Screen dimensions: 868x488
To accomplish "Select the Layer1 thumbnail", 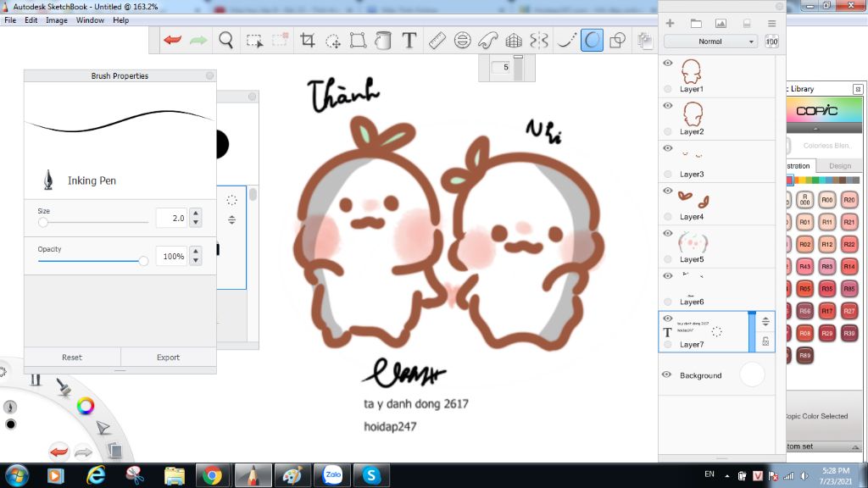I will click(x=692, y=71).
